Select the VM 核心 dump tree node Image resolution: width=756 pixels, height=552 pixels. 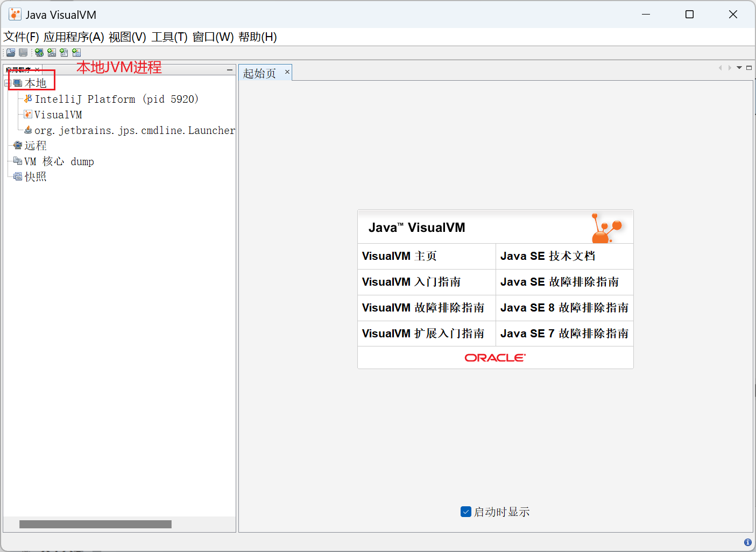click(x=59, y=161)
